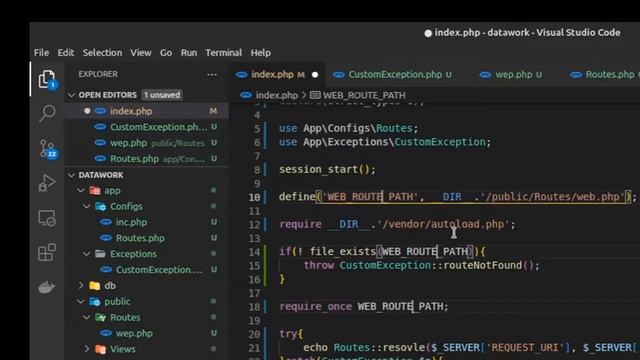640x360 pixels.
Task: Expand the Views folder
Action: coord(87,349)
